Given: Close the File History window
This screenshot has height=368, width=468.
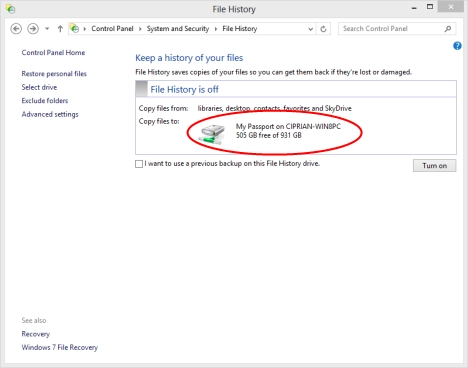Looking at the screenshot, I should pos(450,7).
